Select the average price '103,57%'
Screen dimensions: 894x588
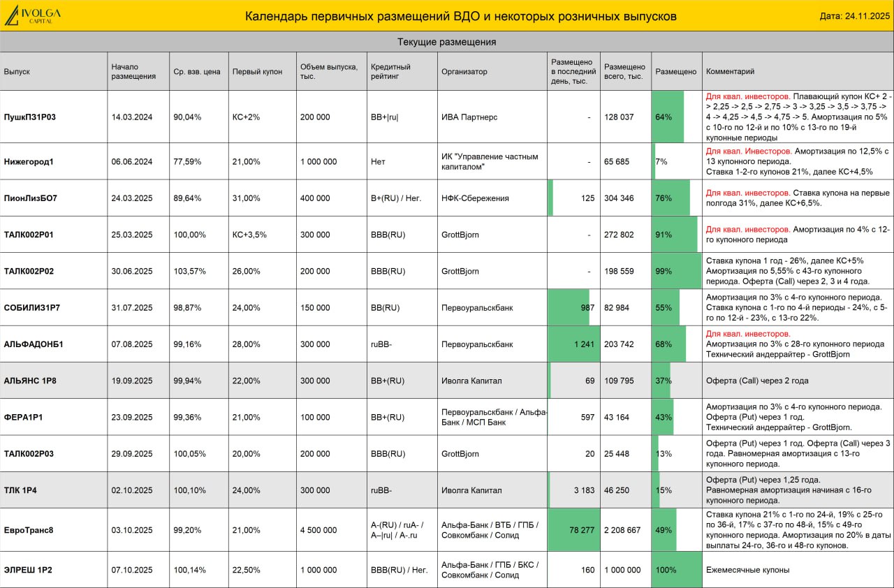[x=189, y=271]
